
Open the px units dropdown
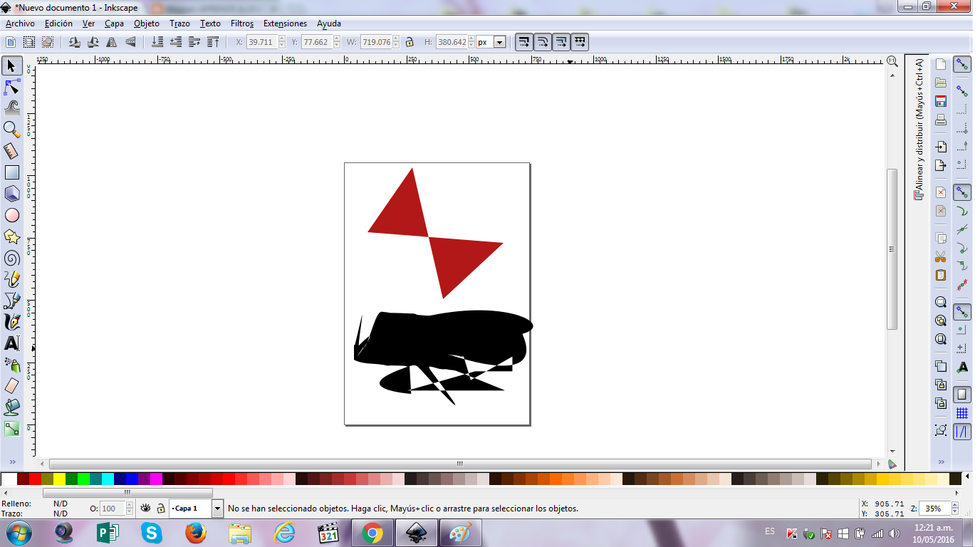(x=499, y=41)
